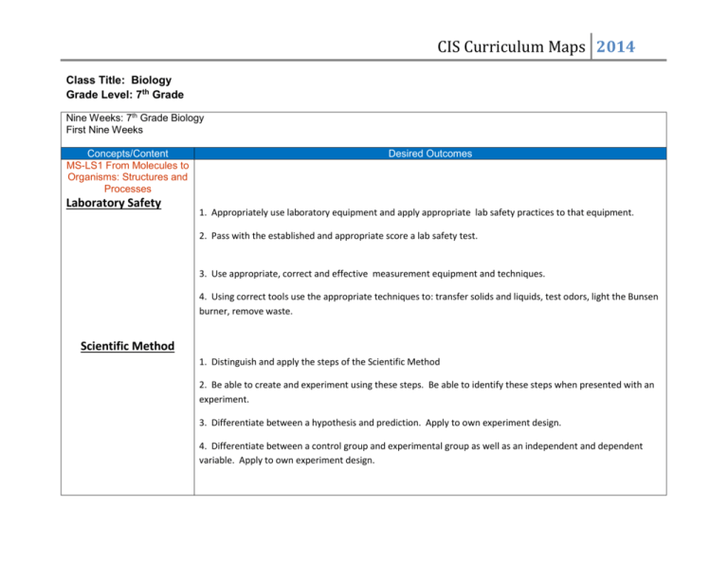Image resolution: width=728 pixels, height=562 pixels.
Task: Click the 'Organisms: Structures and' red line
Action: click(x=128, y=177)
